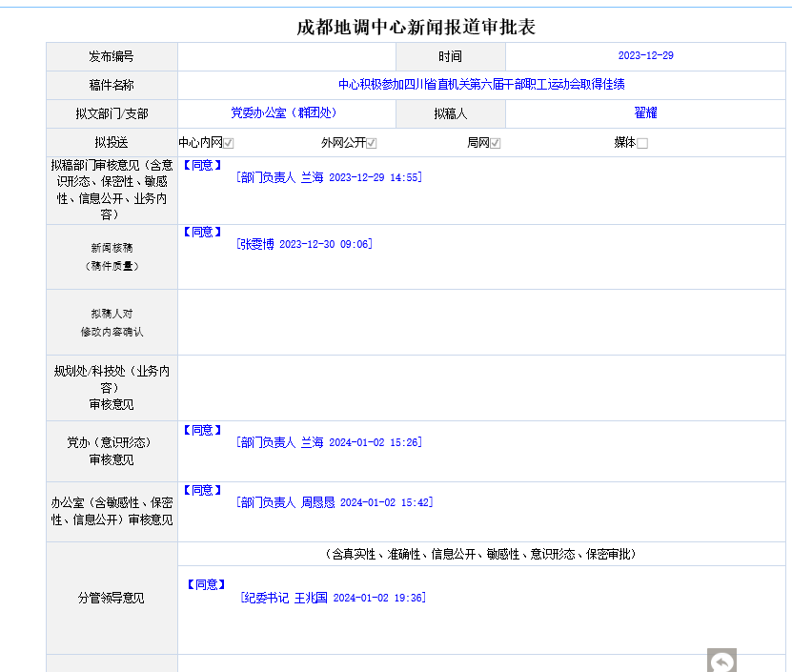Toggle the 中心内网 checkbox
This screenshot has height=672, width=792.
click(229, 144)
